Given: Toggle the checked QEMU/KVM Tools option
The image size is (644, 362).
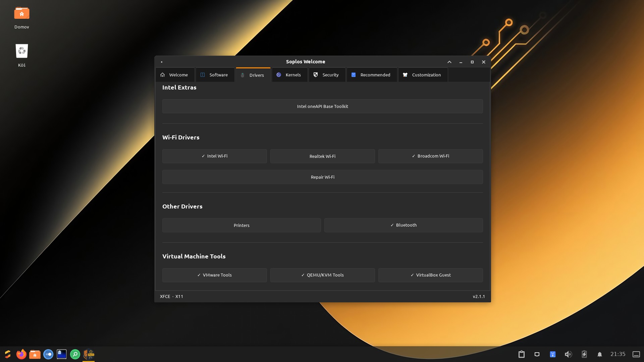Looking at the screenshot, I should [323, 275].
